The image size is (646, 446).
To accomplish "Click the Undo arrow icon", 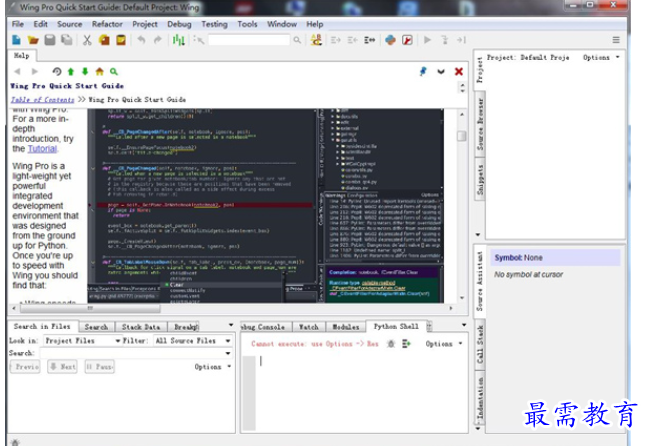I will (141, 40).
